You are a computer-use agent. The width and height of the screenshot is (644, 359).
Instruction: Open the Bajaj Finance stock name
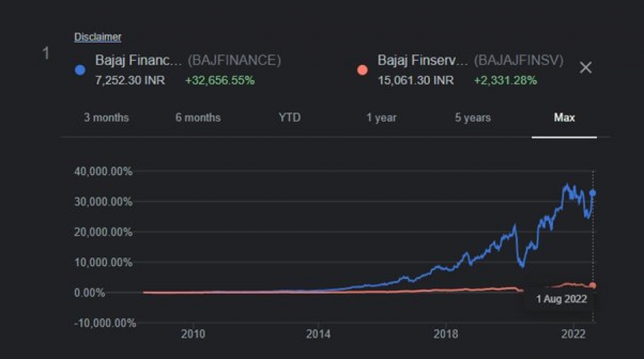point(138,60)
